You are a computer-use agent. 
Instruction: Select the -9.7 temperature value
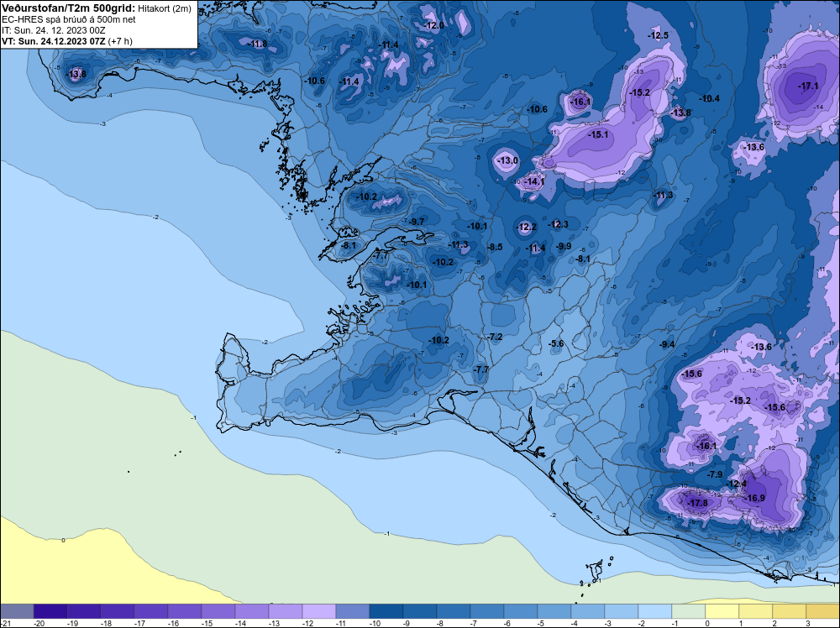(417, 222)
